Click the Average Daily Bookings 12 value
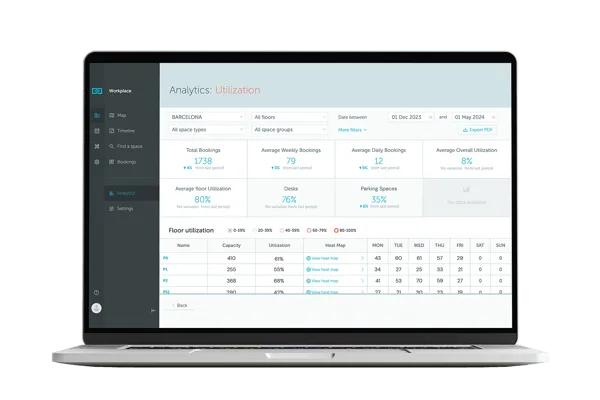600x400 pixels. point(378,161)
